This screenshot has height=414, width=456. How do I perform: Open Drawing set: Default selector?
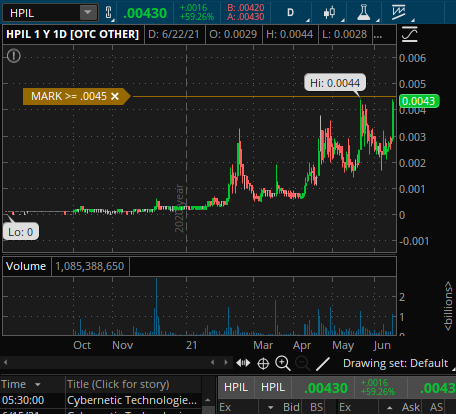tap(395, 363)
